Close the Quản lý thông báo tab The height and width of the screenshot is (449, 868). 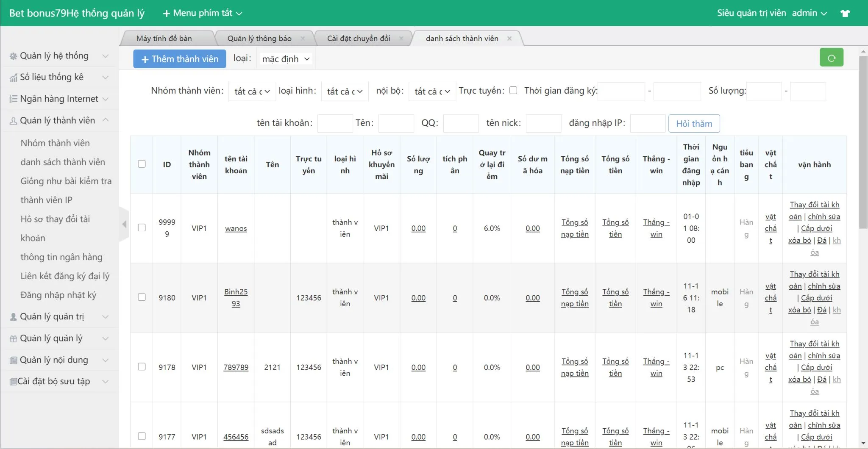click(x=303, y=39)
